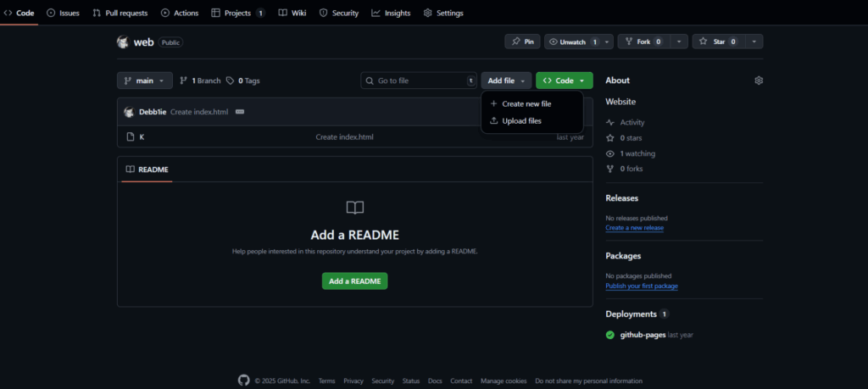
Task: View the 0 forks link
Action: 625,169
